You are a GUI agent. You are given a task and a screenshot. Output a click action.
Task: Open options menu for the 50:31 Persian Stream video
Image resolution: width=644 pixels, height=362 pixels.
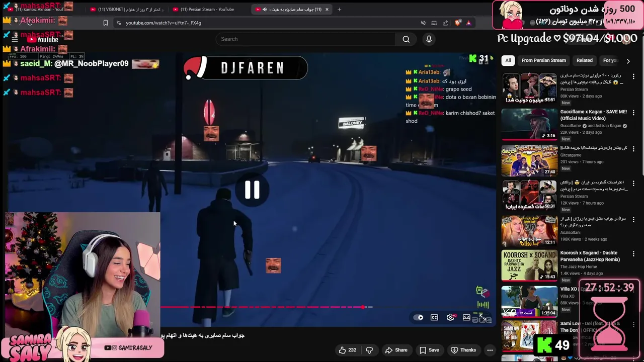pyautogui.click(x=633, y=184)
